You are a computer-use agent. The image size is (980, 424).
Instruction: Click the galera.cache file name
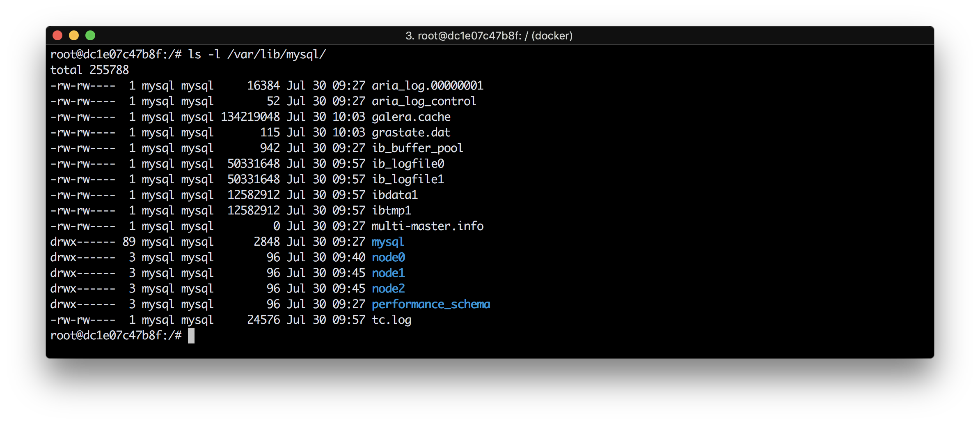(410, 117)
